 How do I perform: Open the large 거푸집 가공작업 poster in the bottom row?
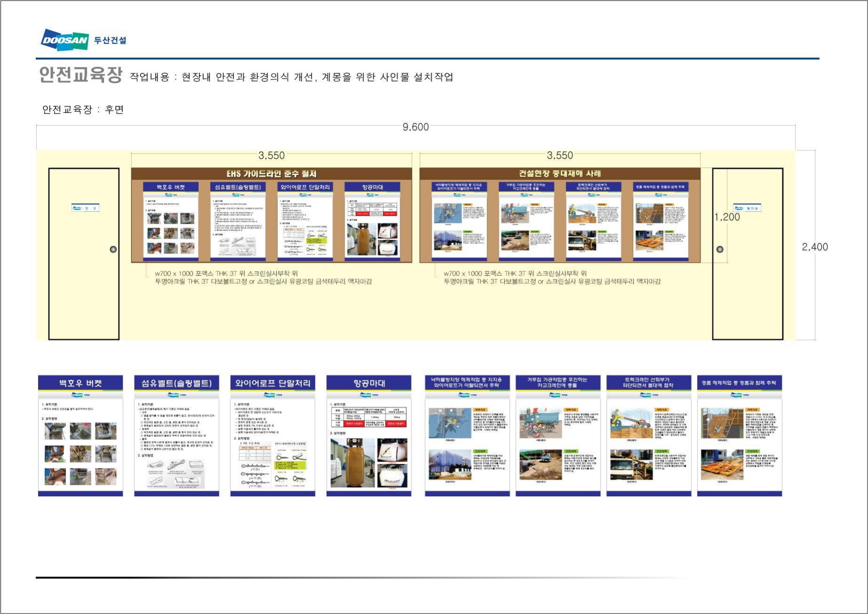coord(558,436)
